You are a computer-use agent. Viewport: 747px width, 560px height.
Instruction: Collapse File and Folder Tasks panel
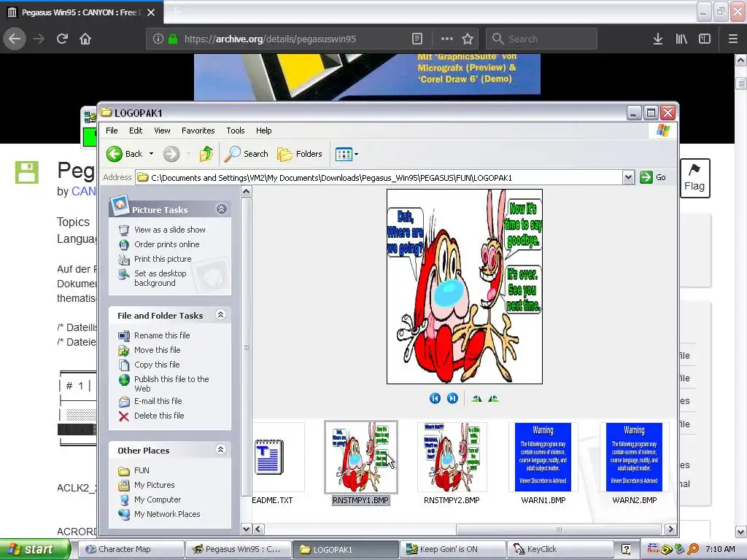(220, 315)
